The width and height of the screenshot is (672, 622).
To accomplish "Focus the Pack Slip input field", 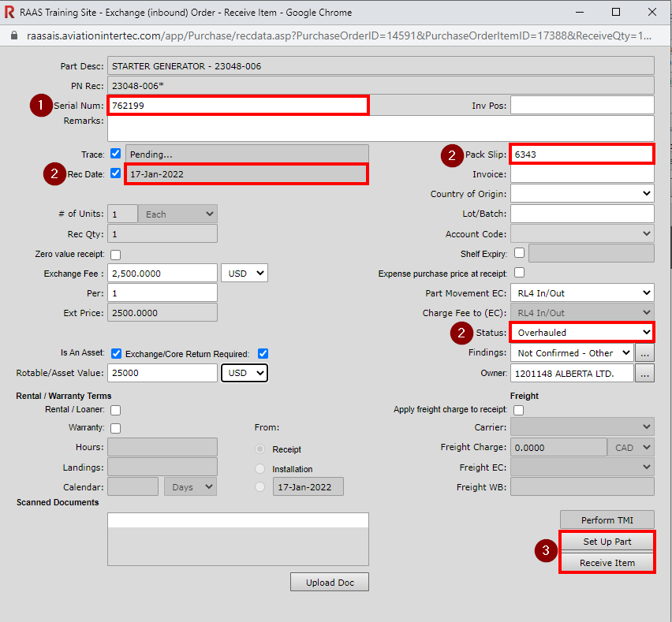I will (581, 155).
